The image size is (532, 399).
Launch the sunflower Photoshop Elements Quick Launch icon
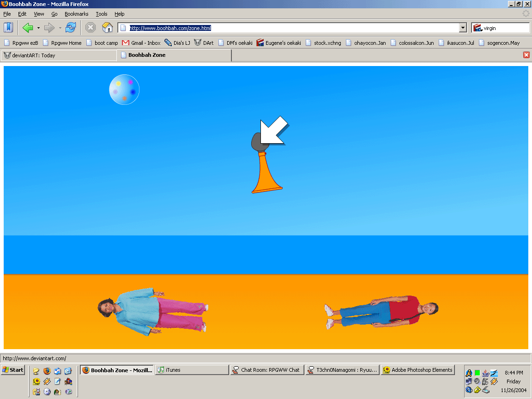point(36,381)
